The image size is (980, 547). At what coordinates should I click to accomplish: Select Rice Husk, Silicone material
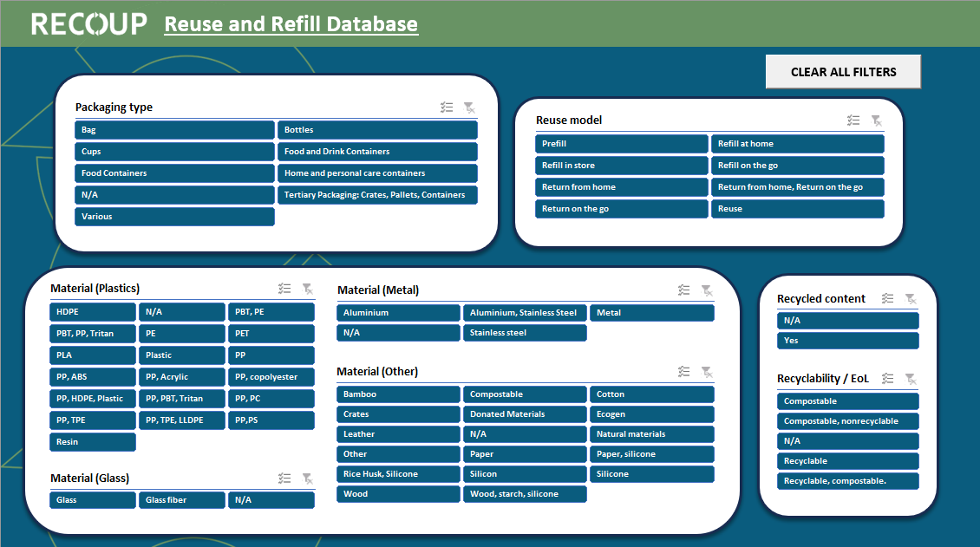398,474
